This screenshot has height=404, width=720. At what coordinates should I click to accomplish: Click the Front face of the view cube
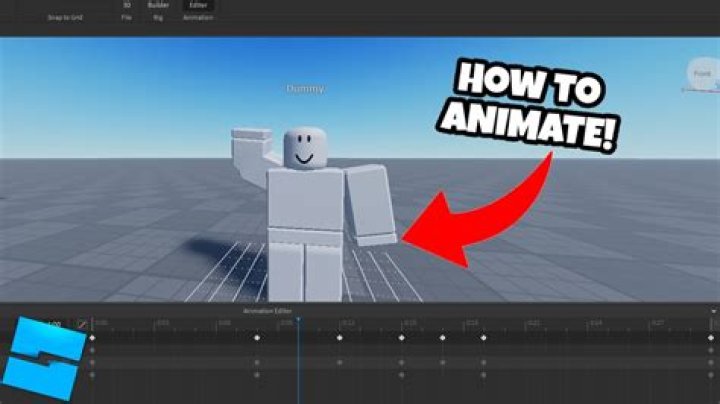(x=700, y=72)
